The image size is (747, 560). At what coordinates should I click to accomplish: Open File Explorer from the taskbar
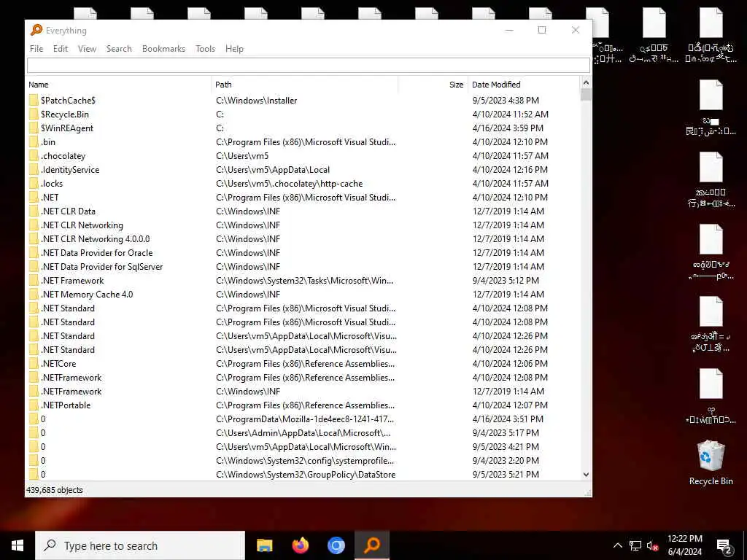point(264,545)
